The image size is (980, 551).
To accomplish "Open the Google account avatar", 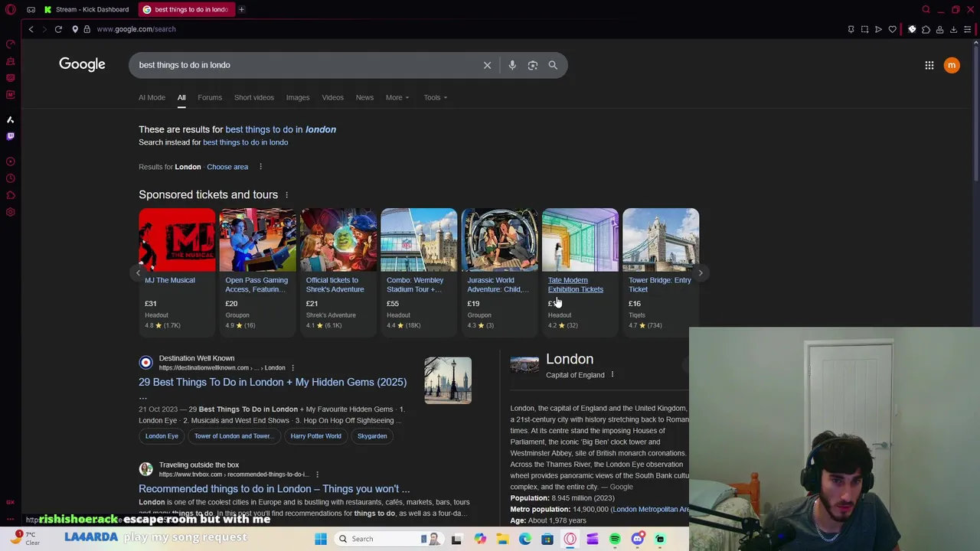I will [x=952, y=65].
